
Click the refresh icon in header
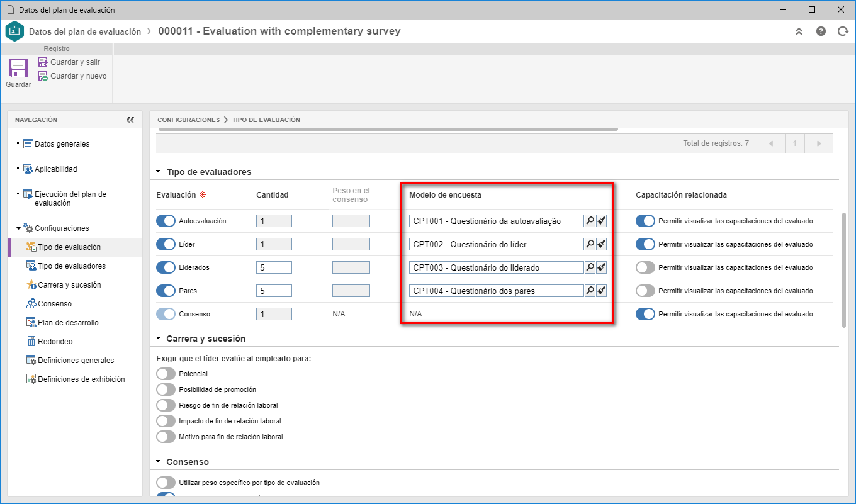843,31
